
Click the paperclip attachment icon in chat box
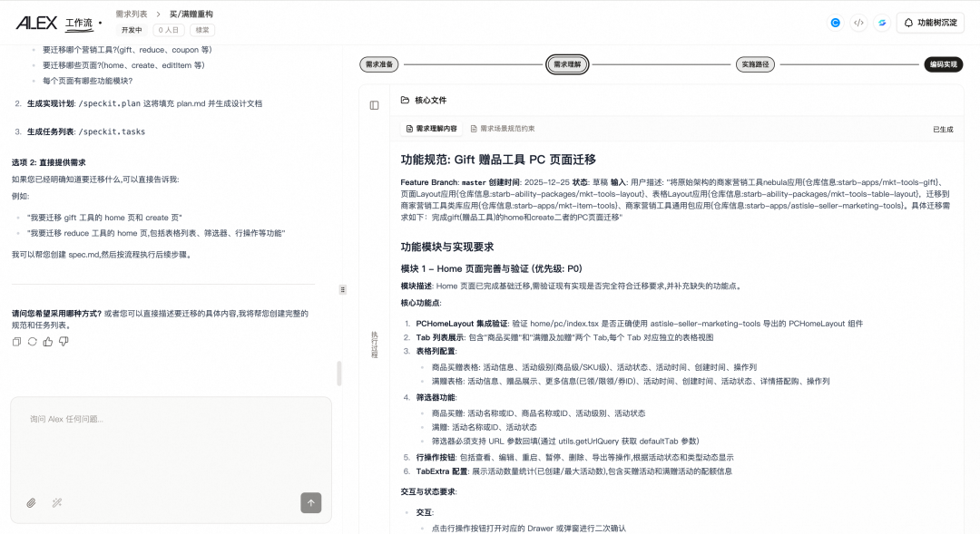[30, 501]
